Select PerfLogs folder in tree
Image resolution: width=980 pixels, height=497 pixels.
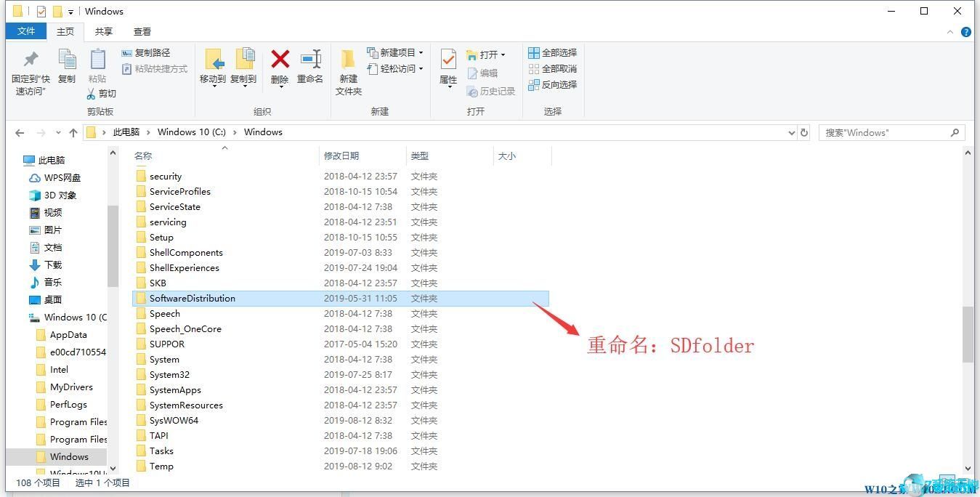pyautogui.click(x=61, y=405)
